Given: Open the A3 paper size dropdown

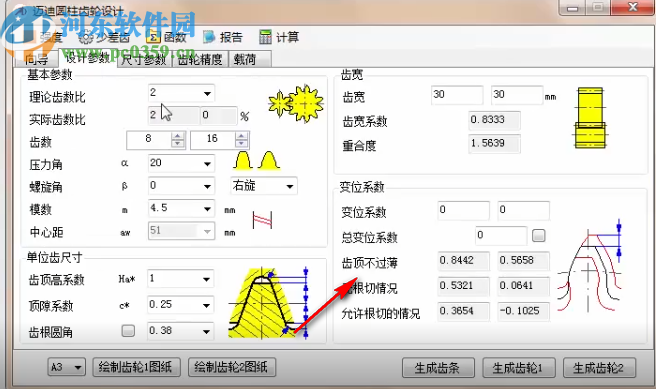Looking at the screenshot, I should pyautogui.click(x=67, y=367).
